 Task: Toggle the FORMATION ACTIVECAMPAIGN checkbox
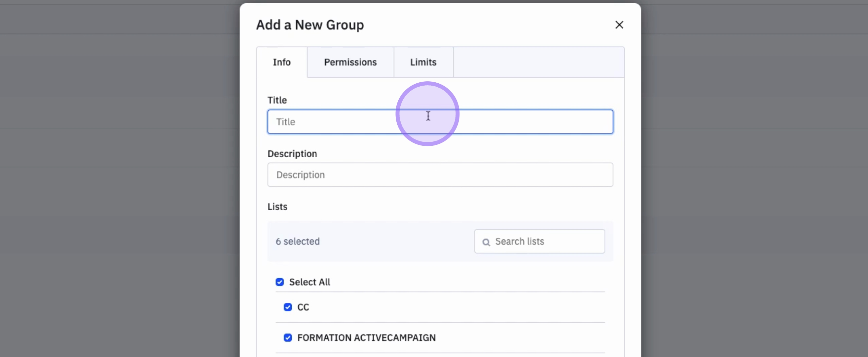(x=287, y=338)
